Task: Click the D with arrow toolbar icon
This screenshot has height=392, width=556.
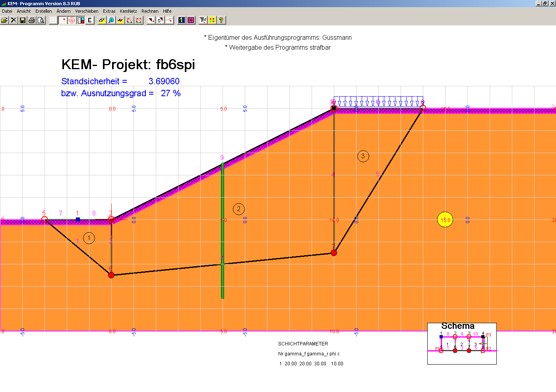Action: [x=160, y=20]
